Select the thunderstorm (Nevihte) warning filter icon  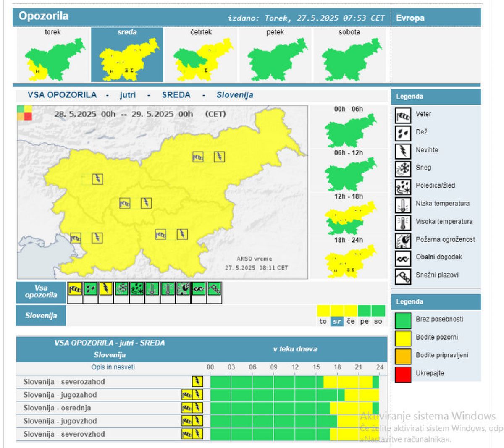click(x=106, y=289)
